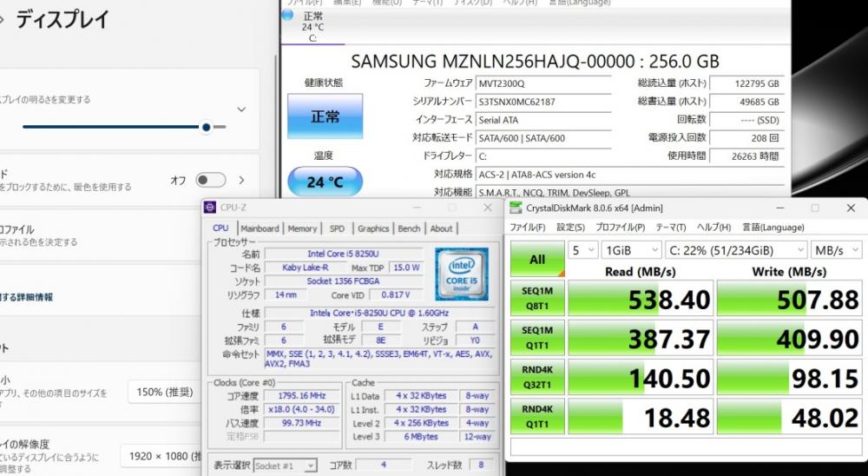Viewport: 868px width, 476px height.
Task: Click the Intel Core i5 8250U name field
Action: (x=343, y=254)
